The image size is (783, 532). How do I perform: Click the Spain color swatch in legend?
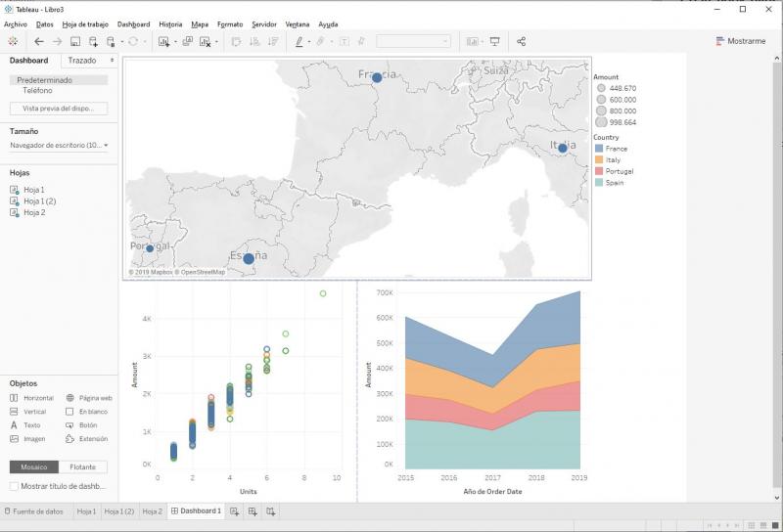click(x=598, y=182)
